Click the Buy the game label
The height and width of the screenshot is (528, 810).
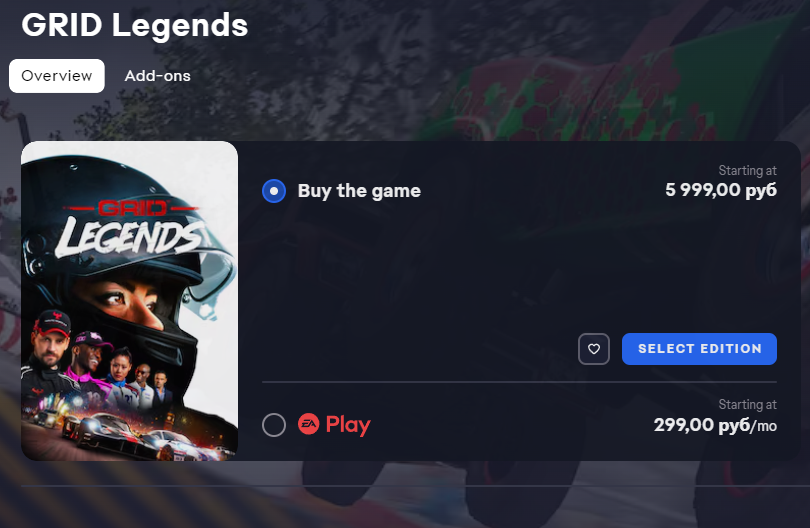coord(359,191)
